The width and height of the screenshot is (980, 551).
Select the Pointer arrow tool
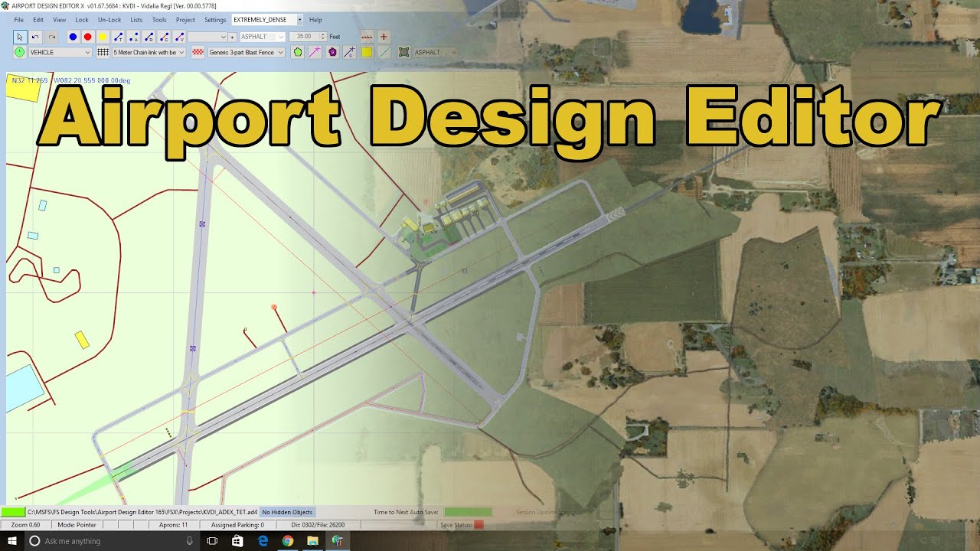(19, 37)
